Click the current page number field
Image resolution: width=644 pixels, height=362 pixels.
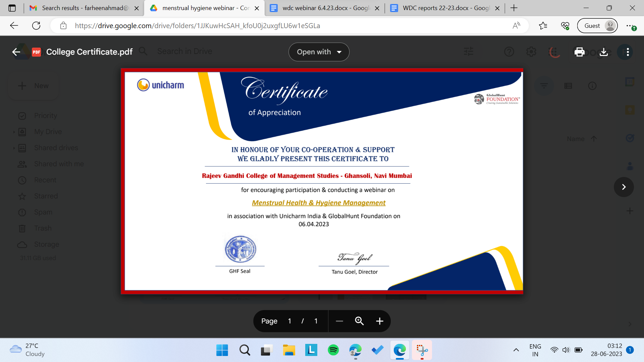[x=289, y=321]
